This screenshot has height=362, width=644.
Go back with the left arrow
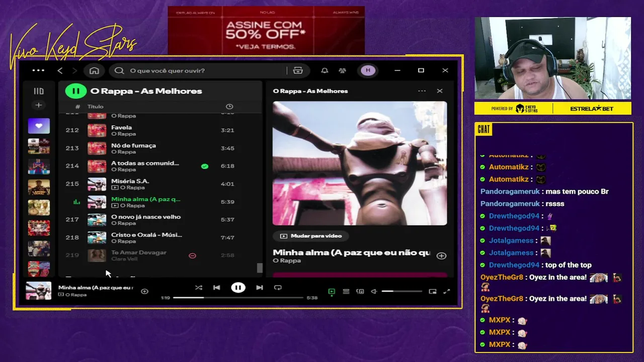[60, 70]
